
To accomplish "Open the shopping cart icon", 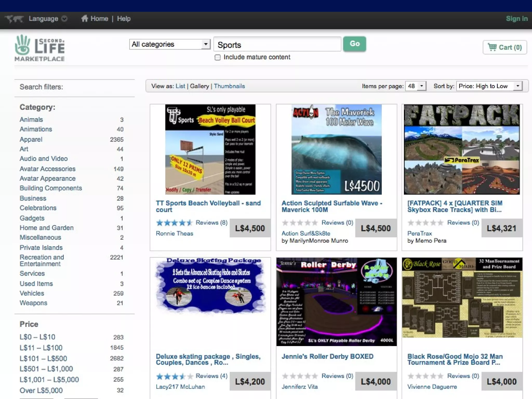I will 492,47.
